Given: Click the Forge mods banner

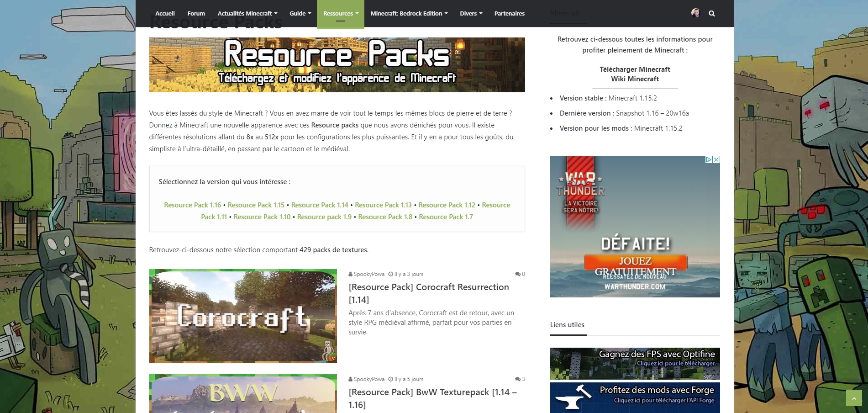Looking at the screenshot, I should click(x=635, y=398).
